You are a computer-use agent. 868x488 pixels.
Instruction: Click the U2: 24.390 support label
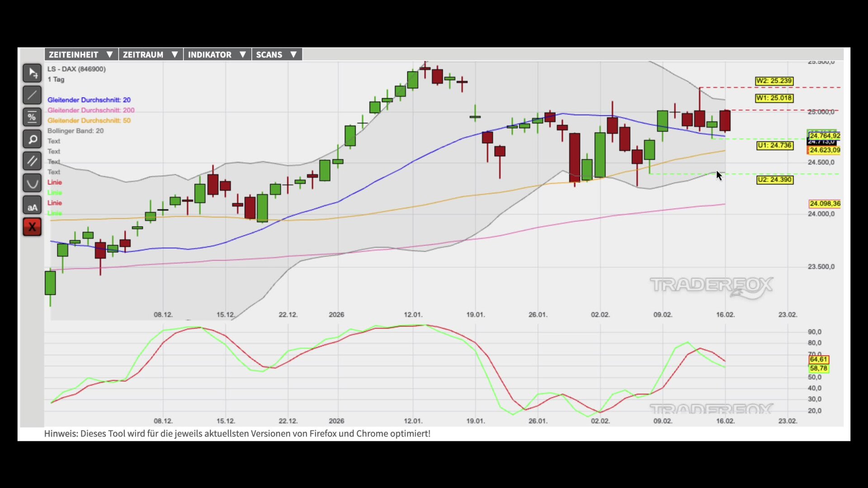(x=774, y=180)
